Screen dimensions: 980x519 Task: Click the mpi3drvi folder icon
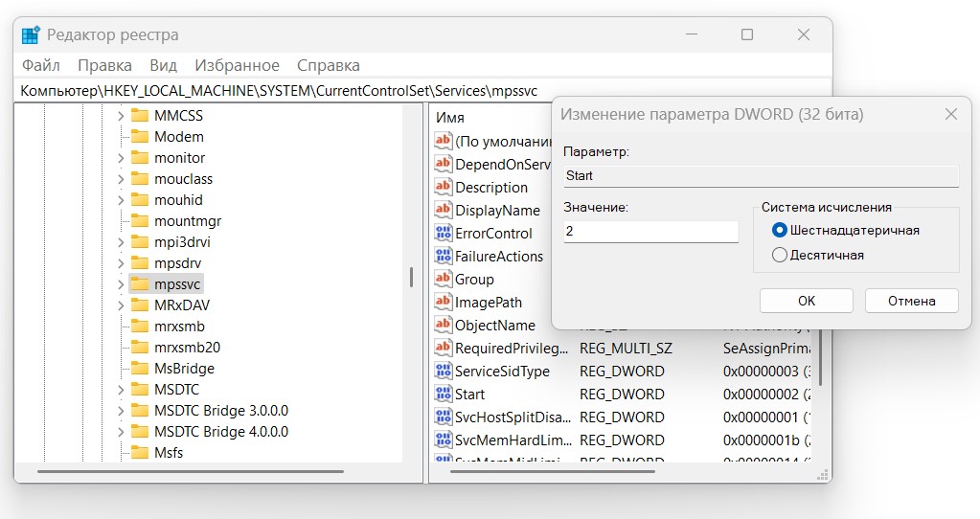pyautogui.click(x=139, y=241)
